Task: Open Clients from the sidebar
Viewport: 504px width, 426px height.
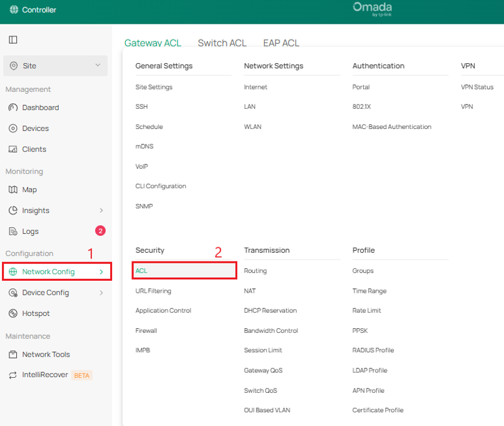Action: coord(34,150)
